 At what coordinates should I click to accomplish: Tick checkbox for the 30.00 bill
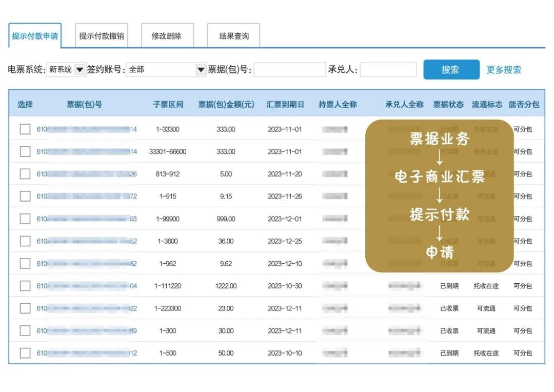pyautogui.click(x=25, y=330)
